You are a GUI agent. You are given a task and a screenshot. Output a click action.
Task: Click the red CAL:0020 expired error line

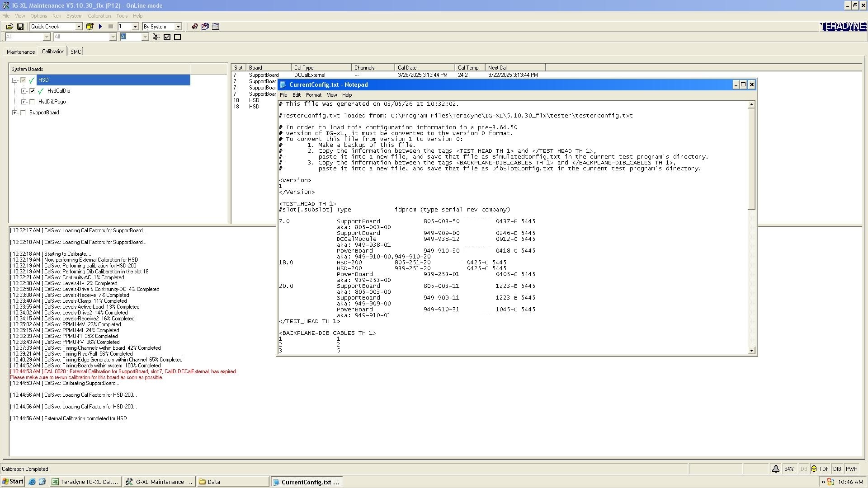[123, 372]
